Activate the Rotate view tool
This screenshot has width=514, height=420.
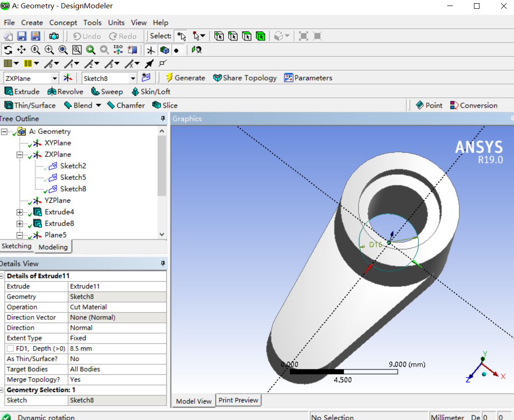[8, 50]
